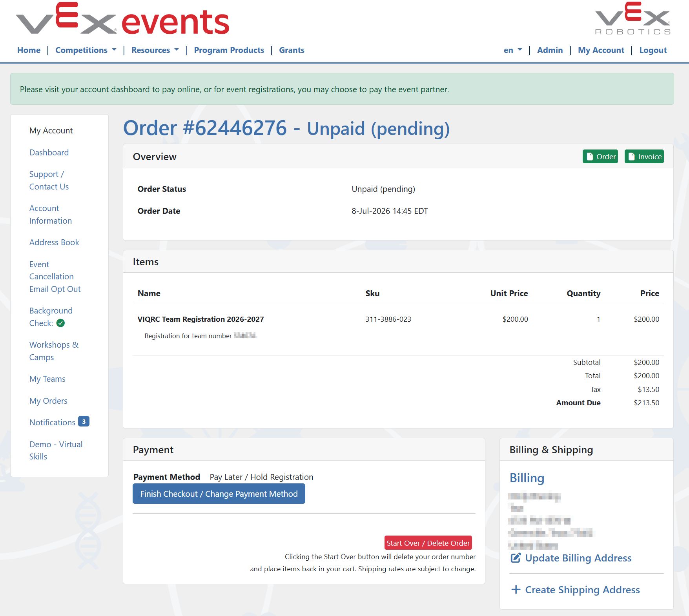Click the document icon on Order button
This screenshot has height=616, width=689.
pyautogui.click(x=590, y=157)
